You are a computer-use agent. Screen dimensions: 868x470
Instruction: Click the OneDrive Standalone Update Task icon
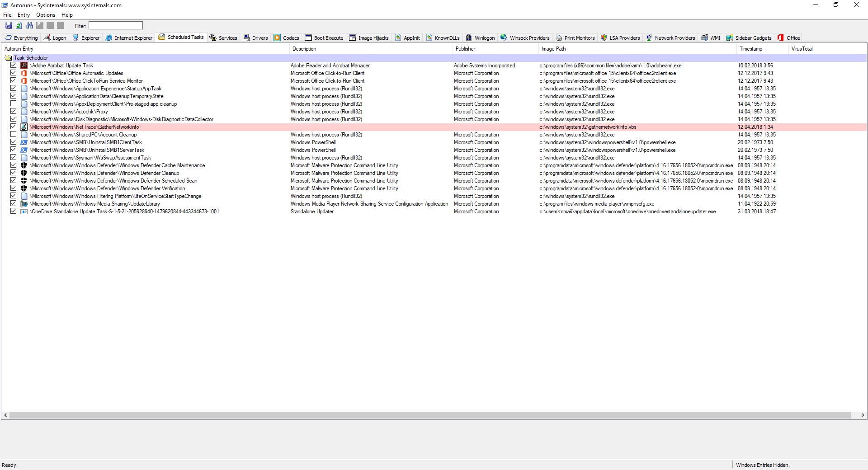pyautogui.click(x=24, y=211)
